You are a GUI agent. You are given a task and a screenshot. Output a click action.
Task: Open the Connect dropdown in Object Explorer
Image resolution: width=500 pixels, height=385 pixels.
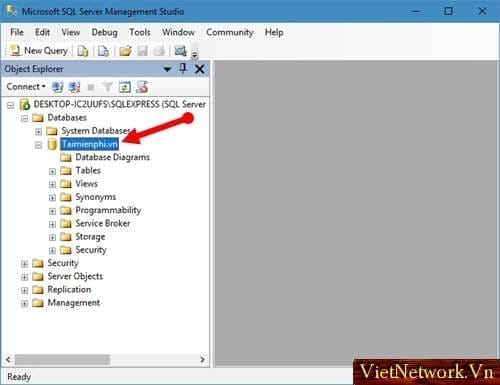tap(26, 87)
